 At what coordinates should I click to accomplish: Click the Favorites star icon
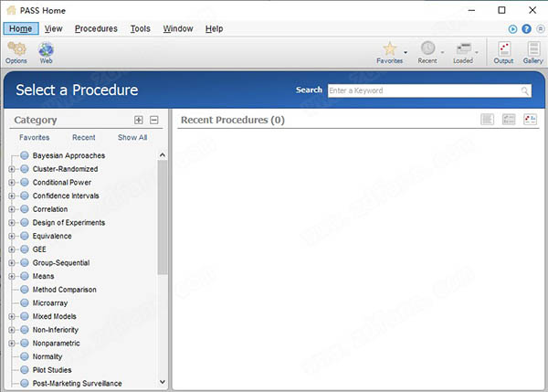pos(389,48)
